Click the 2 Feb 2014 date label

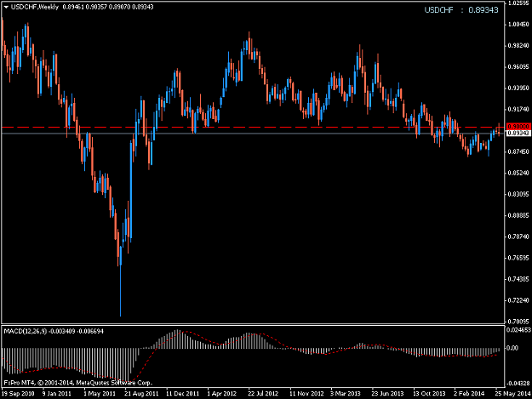point(469,394)
